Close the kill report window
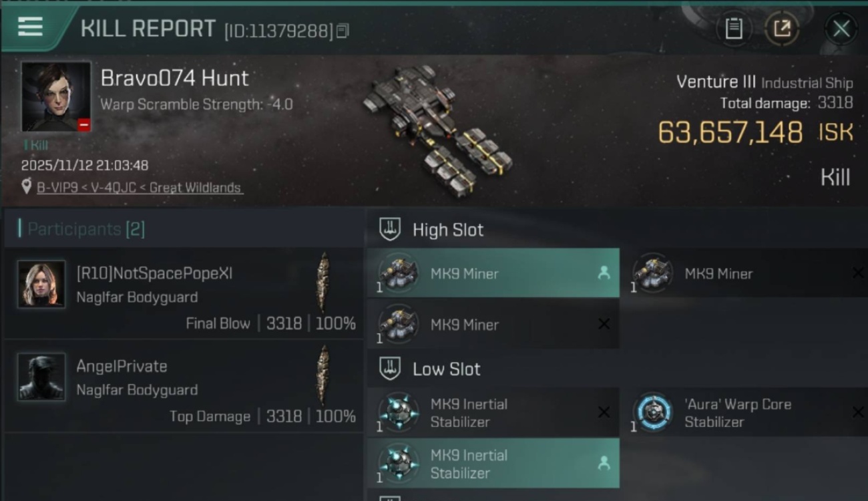Viewport: 868px width, 501px height. tap(841, 29)
